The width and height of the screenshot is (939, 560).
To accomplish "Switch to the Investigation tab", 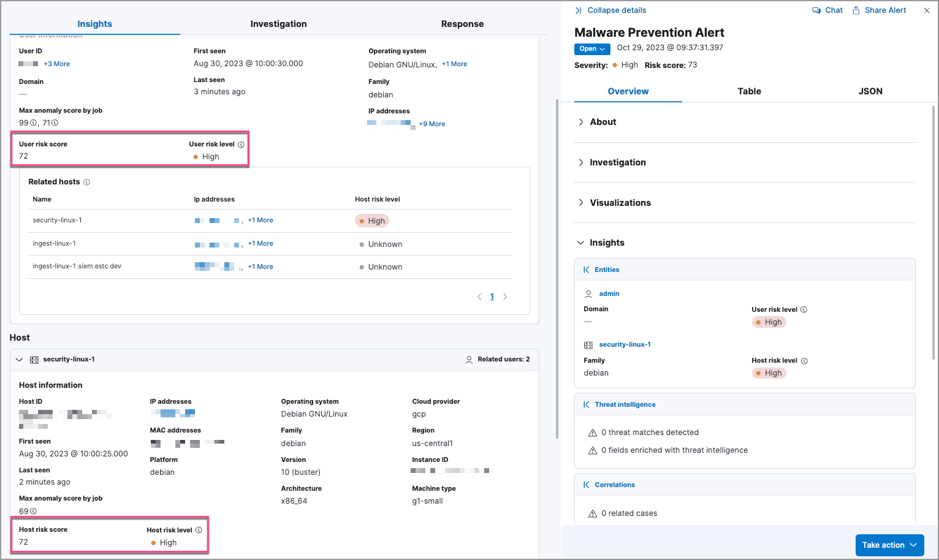I will (x=278, y=24).
